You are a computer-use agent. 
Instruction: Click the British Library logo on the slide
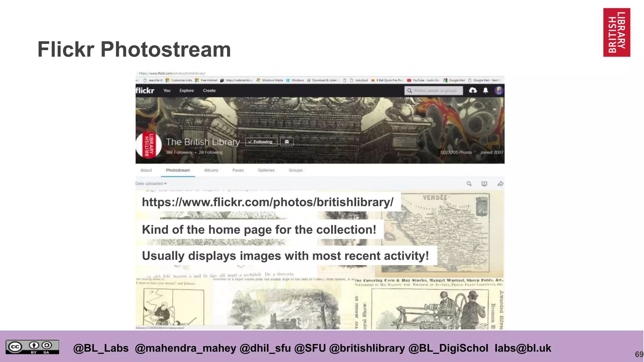pos(617,32)
